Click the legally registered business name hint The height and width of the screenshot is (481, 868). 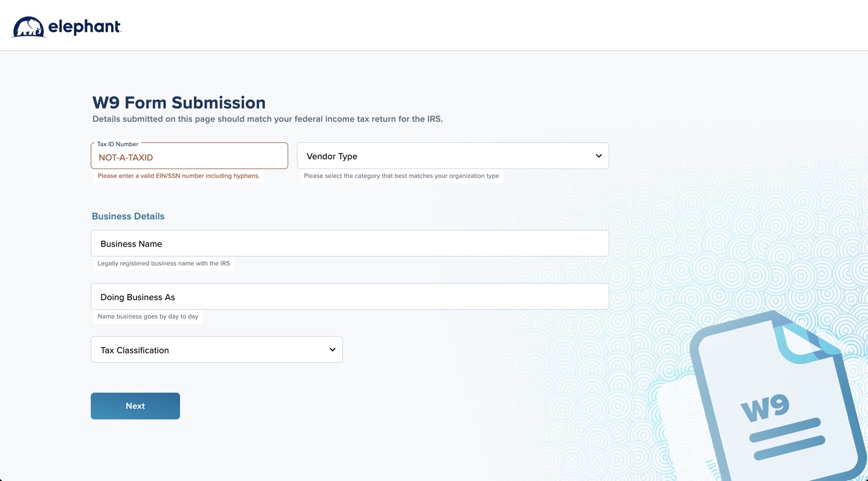[164, 263]
